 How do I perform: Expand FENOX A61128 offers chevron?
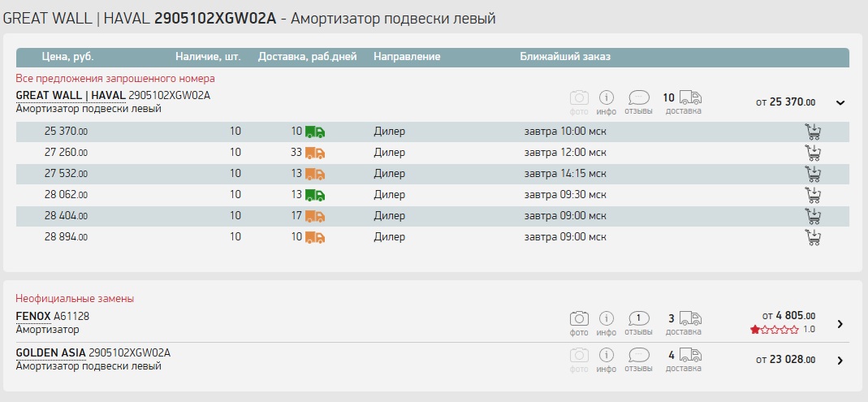840,324
